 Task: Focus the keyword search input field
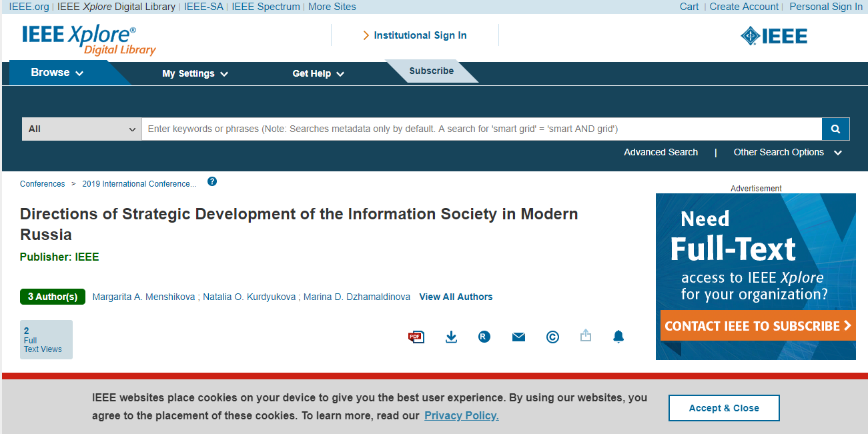pyautogui.click(x=482, y=129)
